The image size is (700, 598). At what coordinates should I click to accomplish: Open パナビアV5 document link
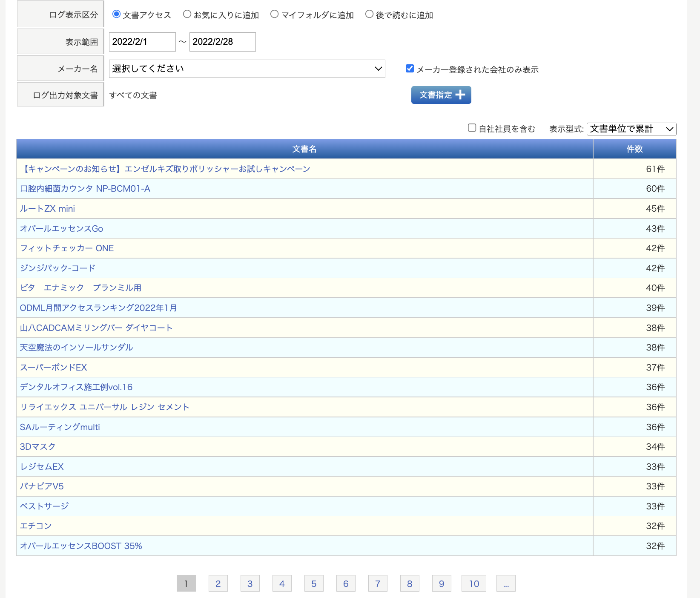[x=42, y=486]
